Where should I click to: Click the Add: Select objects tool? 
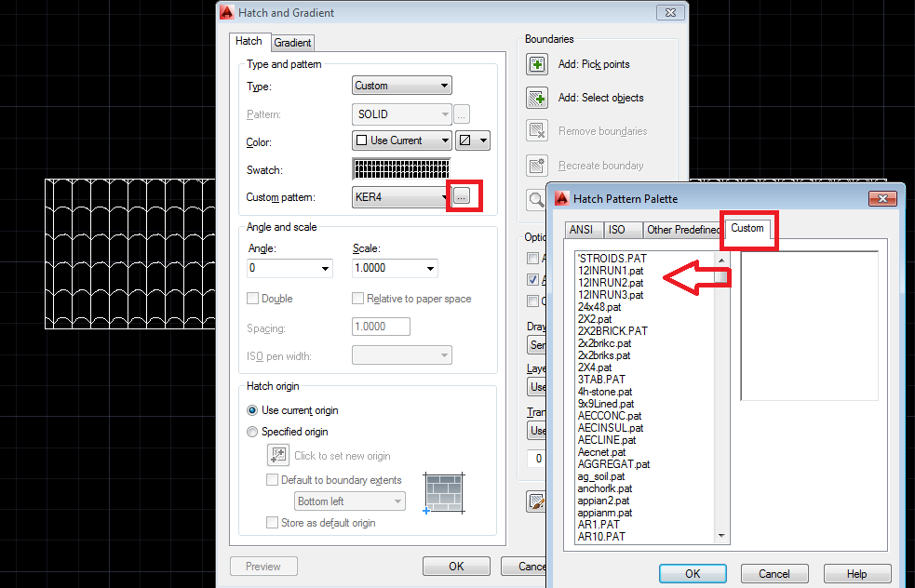coord(537,98)
